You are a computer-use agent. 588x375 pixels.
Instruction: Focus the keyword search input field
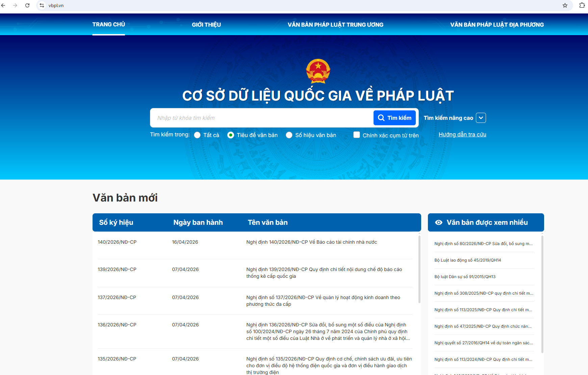coord(262,118)
